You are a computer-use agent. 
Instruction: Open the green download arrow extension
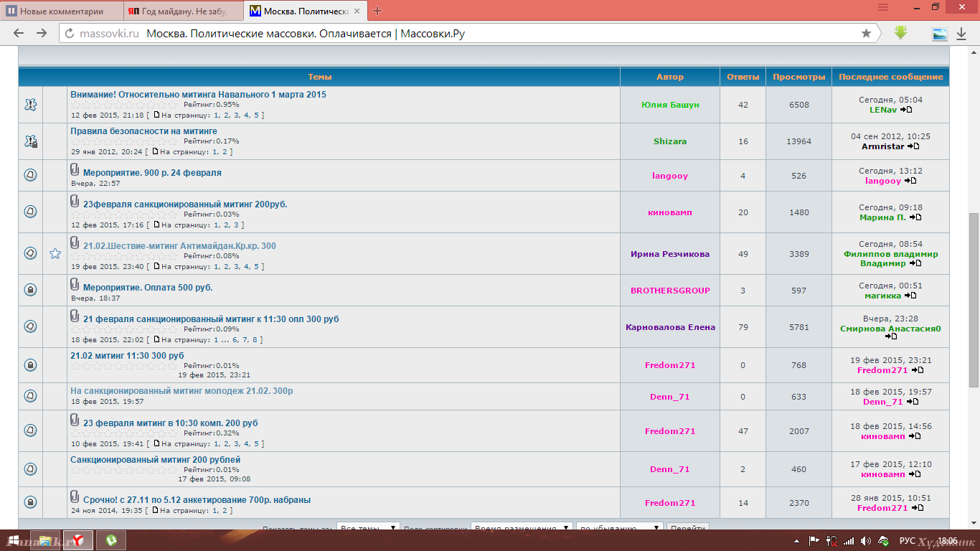tap(900, 33)
